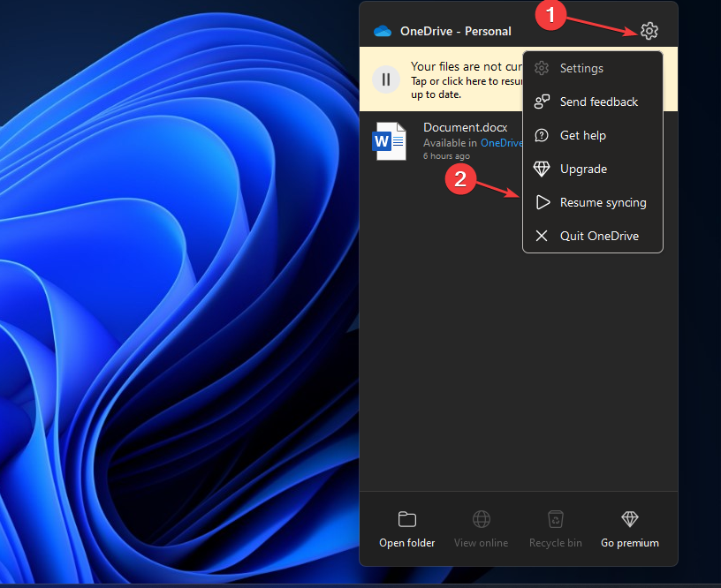Click the OneDrive - Personal title text
Viewport: 721px width, 588px height.
click(x=456, y=31)
